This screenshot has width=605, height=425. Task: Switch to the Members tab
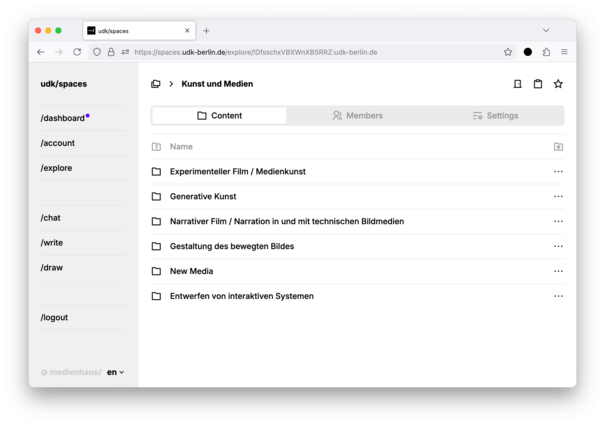coord(357,115)
